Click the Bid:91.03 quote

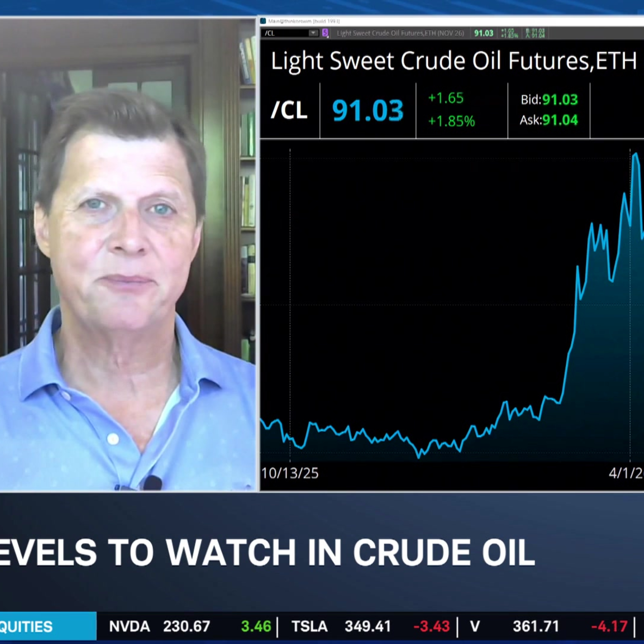coord(549,100)
